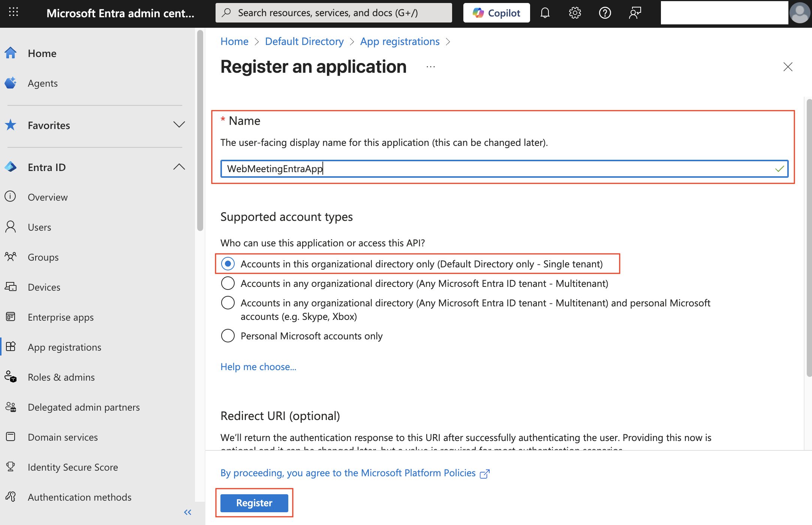Open the settings gear
This screenshot has height=525, width=812.
(x=574, y=12)
